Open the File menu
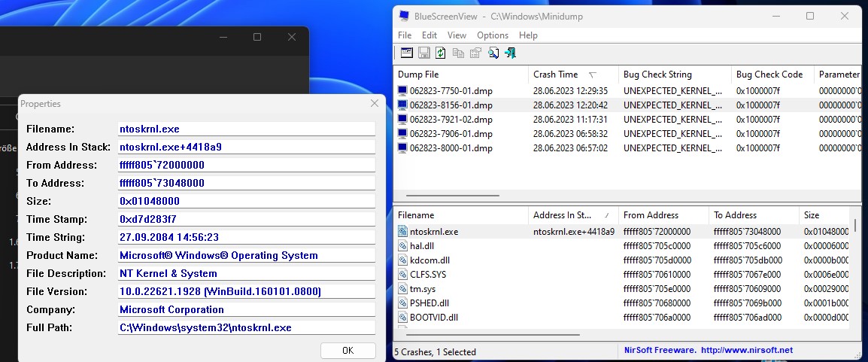The image size is (868, 362). pos(405,35)
